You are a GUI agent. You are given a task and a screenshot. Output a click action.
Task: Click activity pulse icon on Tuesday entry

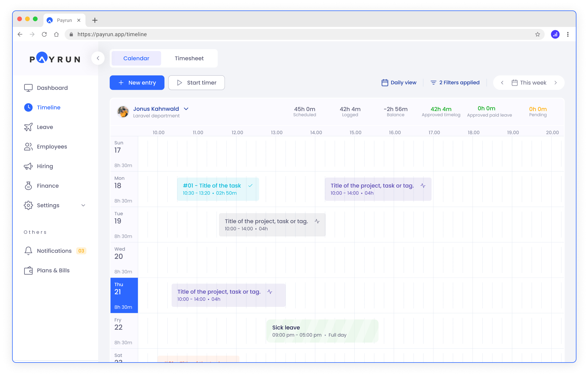click(x=317, y=221)
